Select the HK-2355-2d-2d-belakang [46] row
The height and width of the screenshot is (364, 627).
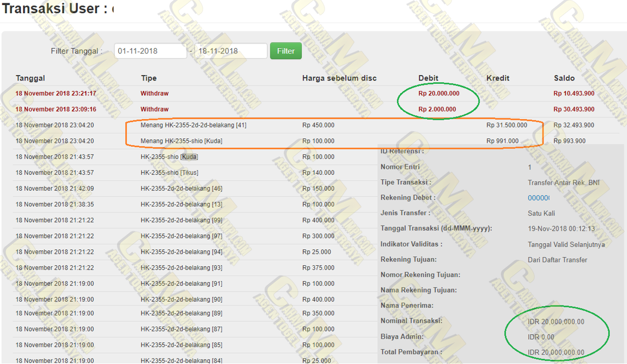point(181,189)
